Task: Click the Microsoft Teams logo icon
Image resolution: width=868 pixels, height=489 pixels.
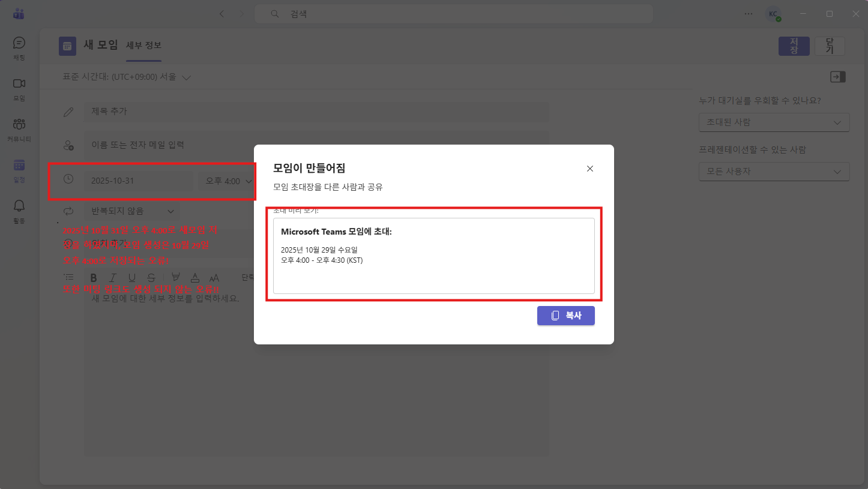Action: 19,14
